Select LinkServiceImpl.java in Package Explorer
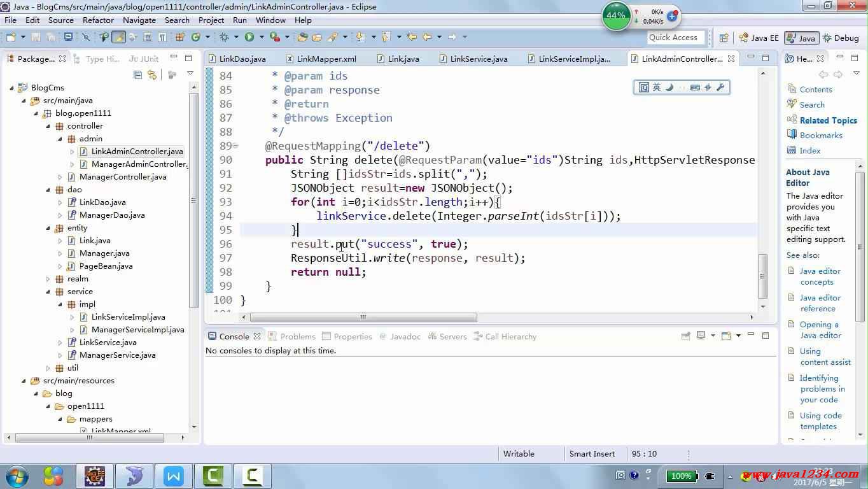This screenshot has height=489, width=868. click(128, 316)
